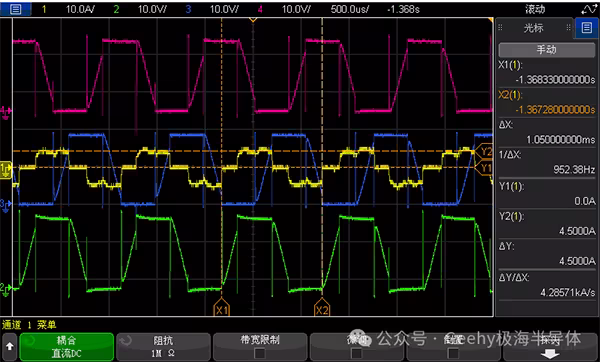Screen dimensions: 600x362
Task: Click channel 3 scale 10.0V/
Action: click(x=224, y=9)
